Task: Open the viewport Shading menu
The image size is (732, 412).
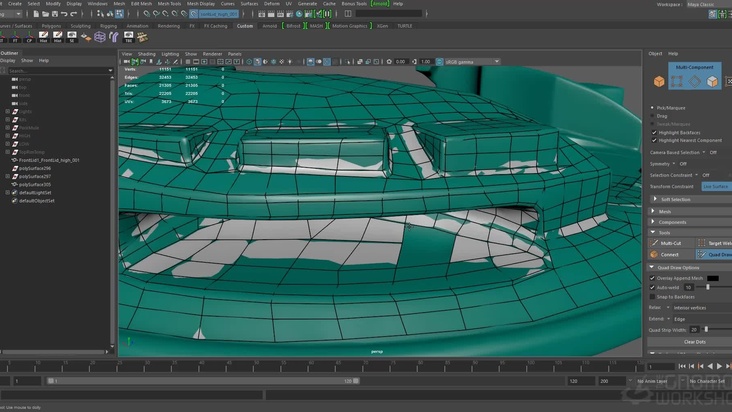Action: coord(147,54)
